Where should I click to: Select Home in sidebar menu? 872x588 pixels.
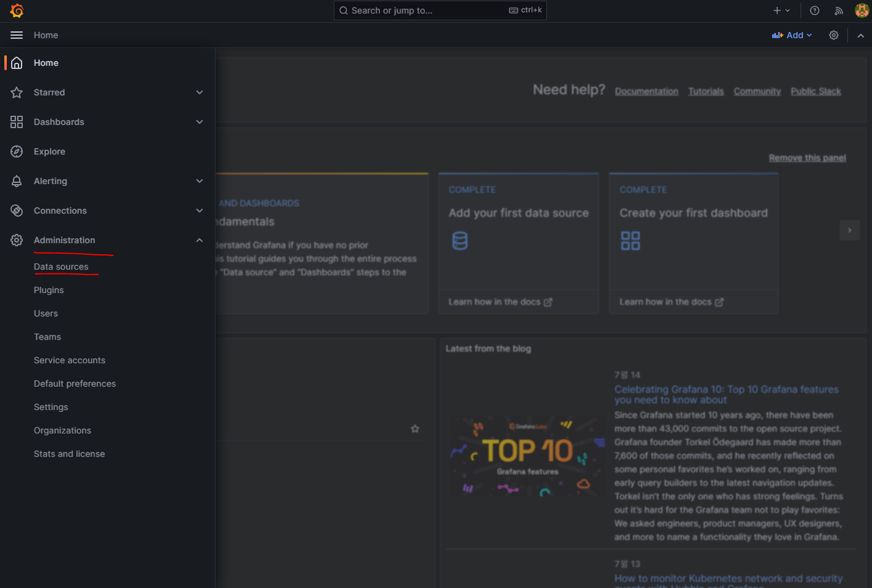pyautogui.click(x=46, y=63)
